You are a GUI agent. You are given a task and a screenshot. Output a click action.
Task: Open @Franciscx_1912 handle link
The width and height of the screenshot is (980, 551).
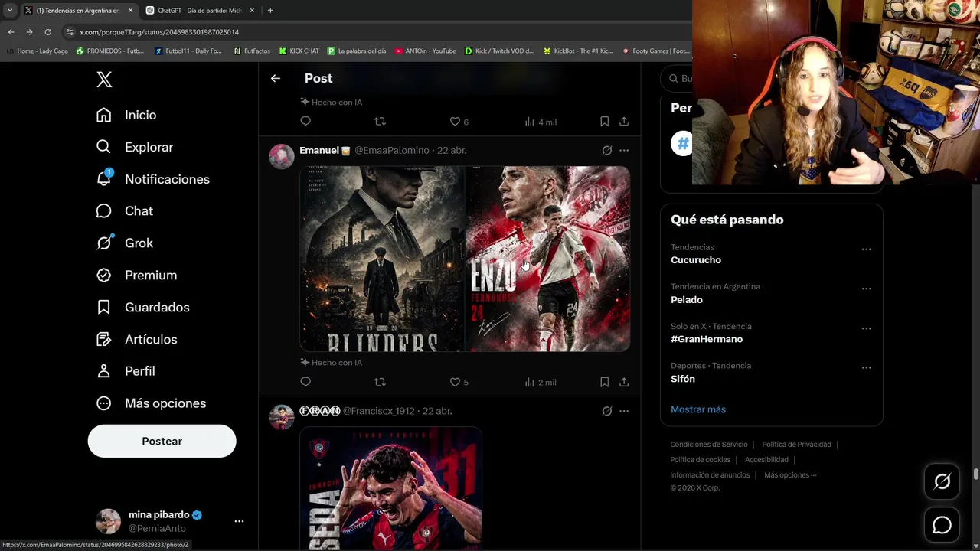pyautogui.click(x=378, y=411)
